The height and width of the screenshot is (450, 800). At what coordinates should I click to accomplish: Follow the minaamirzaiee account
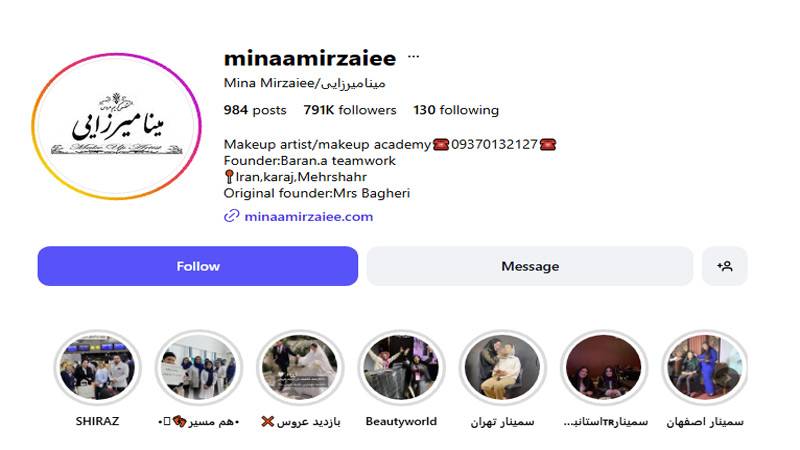[x=198, y=266]
